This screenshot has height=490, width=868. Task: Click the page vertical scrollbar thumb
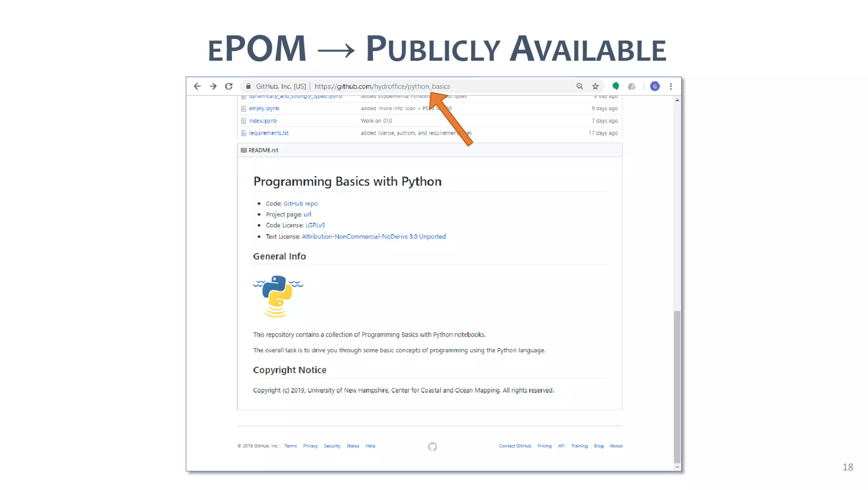tap(677, 386)
